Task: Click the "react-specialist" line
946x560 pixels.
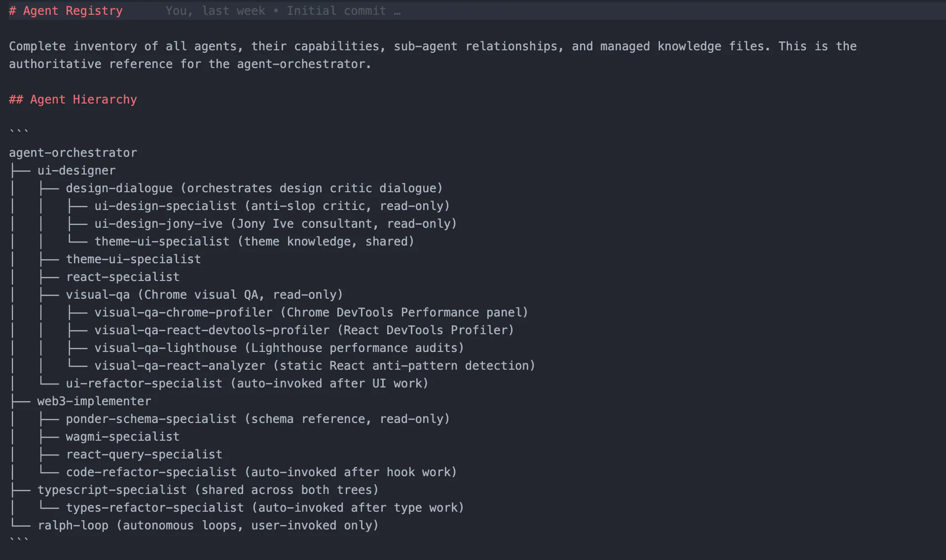Action: click(x=123, y=277)
